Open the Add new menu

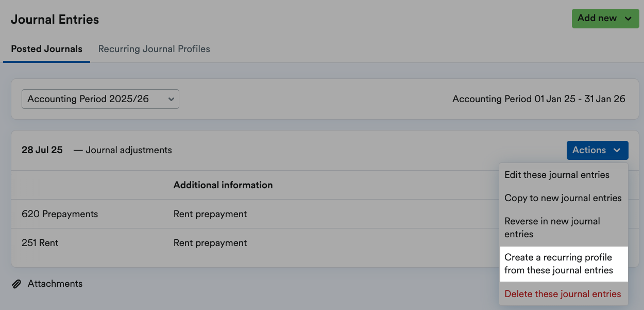click(x=605, y=18)
